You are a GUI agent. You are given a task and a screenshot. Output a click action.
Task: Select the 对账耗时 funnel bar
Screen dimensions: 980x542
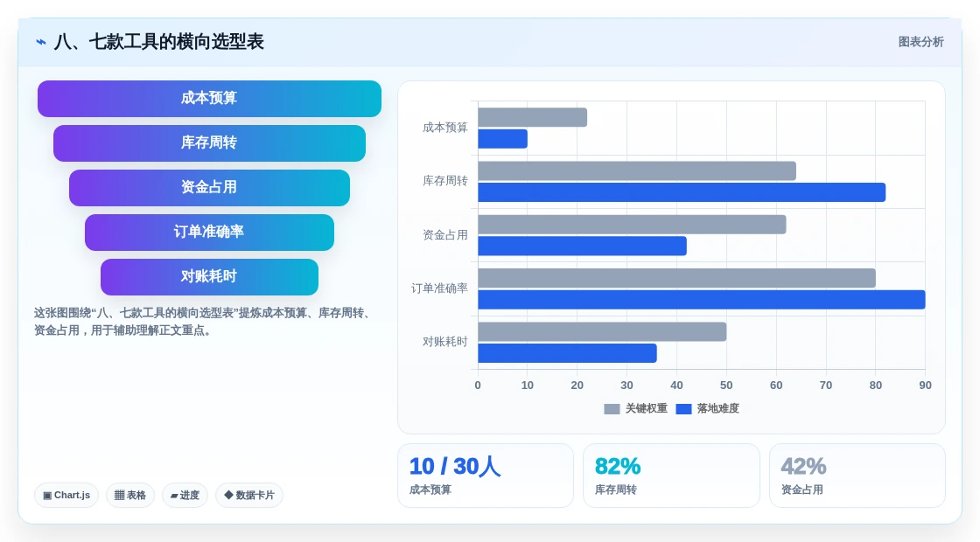pos(209,277)
